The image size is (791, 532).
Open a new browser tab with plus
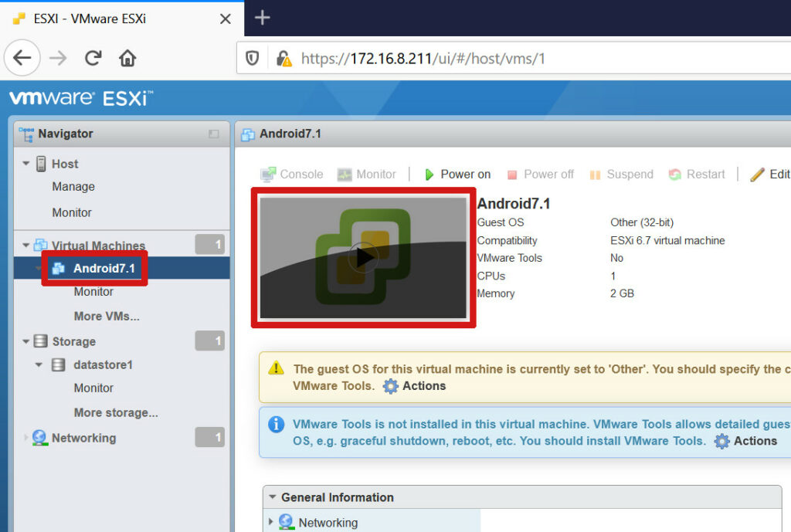tap(263, 18)
